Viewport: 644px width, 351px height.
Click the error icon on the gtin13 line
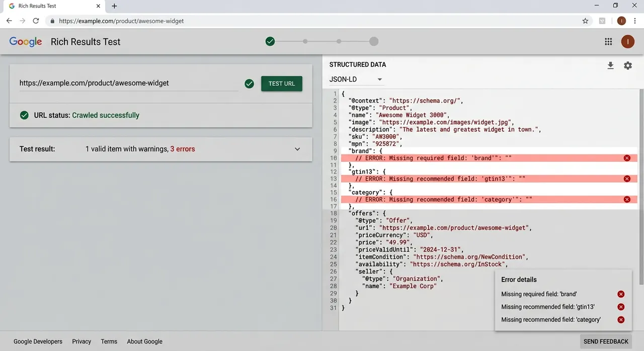(x=627, y=179)
